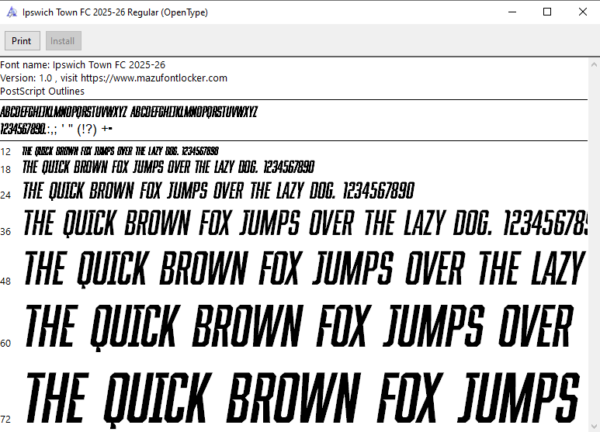This screenshot has height=432, width=600.
Task: Click the 'Font name: Ipswich Town FC 2025-26' line
Action: [x=83, y=65]
